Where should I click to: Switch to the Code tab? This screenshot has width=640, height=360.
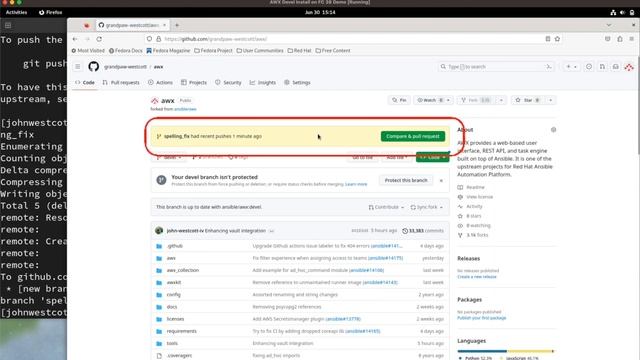(85, 82)
